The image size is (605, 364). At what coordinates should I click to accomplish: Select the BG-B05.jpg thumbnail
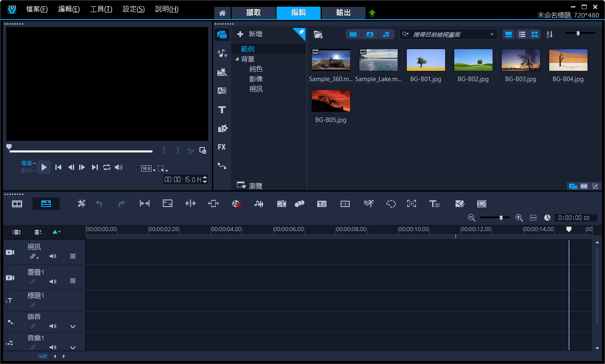[x=331, y=101]
